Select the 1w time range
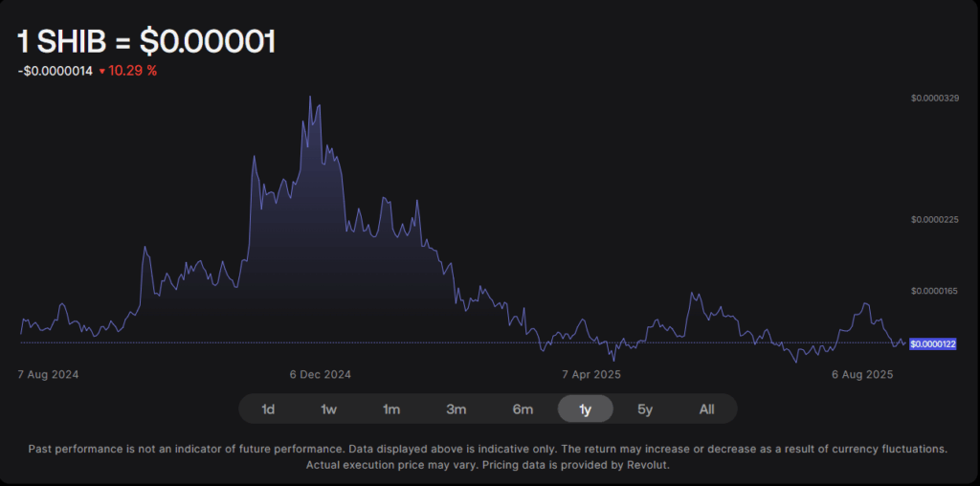 point(329,409)
